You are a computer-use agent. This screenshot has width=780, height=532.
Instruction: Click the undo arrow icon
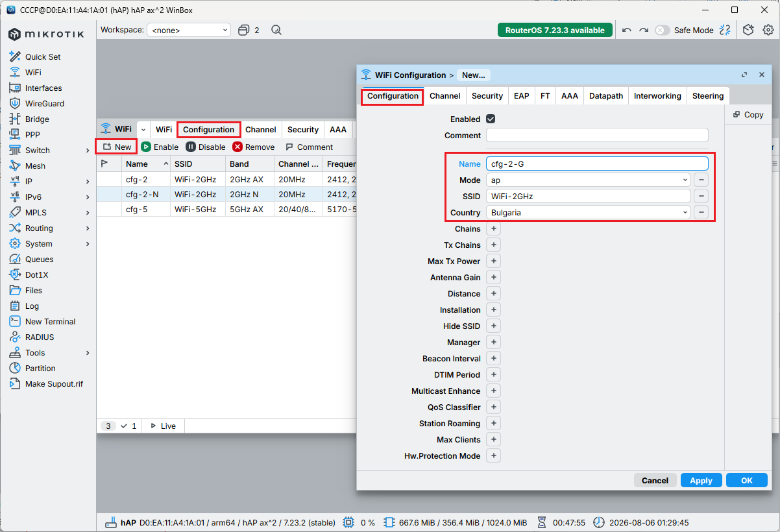pyautogui.click(x=626, y=30)
